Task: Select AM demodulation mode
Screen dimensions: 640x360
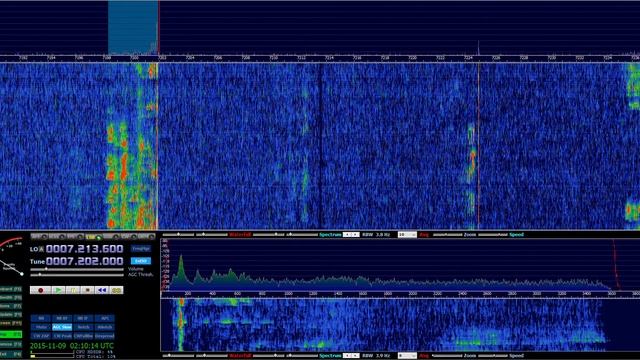Action: coord(40,236)
